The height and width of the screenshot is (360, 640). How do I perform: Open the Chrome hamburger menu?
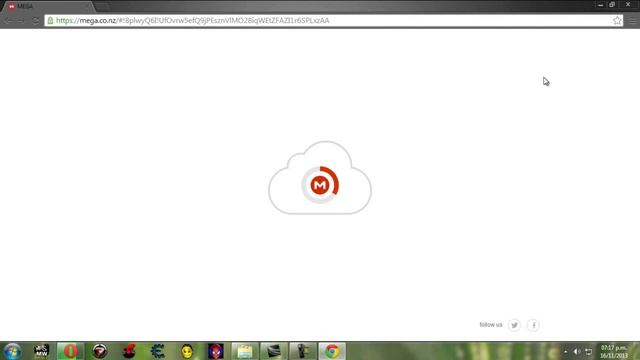[x=633, y=20]
